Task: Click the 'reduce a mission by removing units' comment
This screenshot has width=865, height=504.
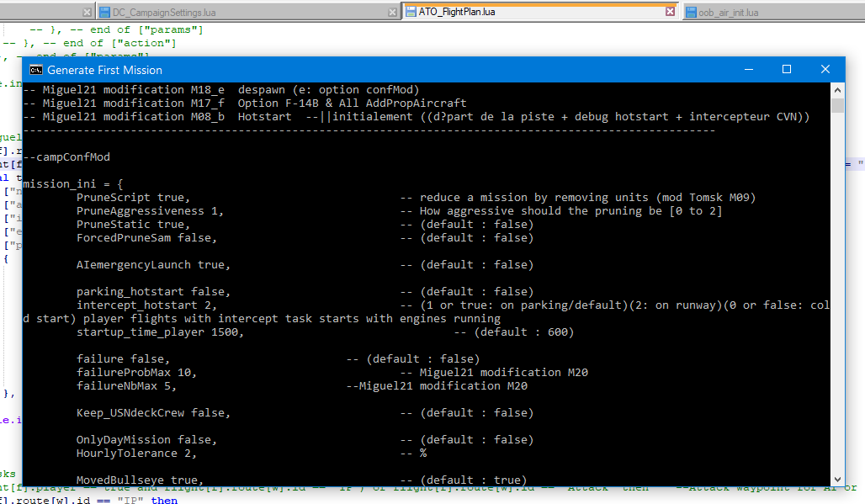Action: tap(577, 198)
